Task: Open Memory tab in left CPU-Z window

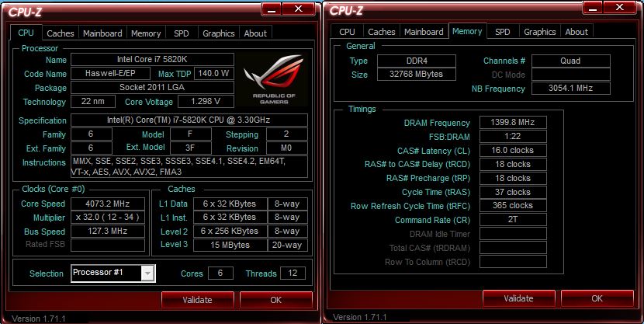Action: pos(146,33)
